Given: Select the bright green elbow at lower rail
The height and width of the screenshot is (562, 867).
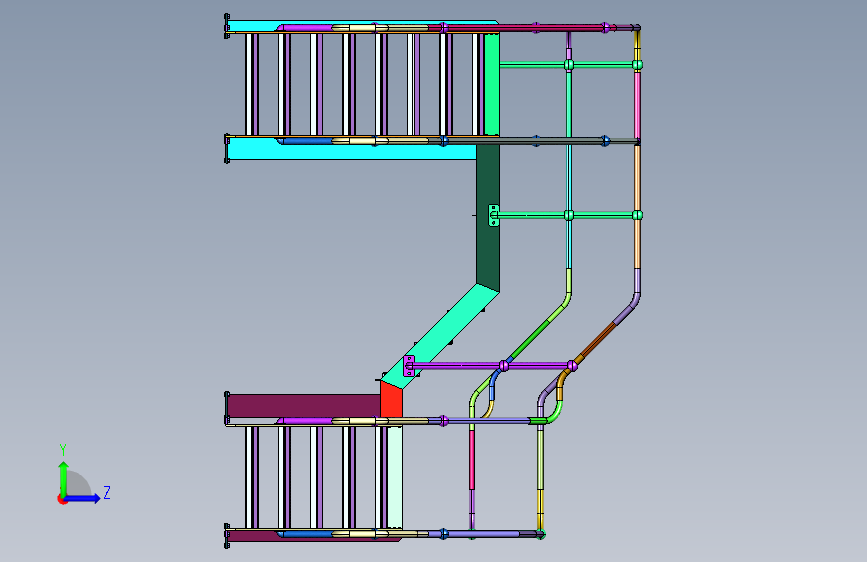Looking at the screenshot, I should click(x=555, y=414).
